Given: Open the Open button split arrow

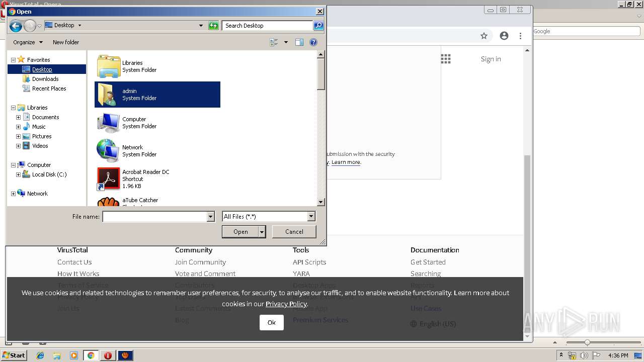Looking at the screenshot, I should pos(262,232).
